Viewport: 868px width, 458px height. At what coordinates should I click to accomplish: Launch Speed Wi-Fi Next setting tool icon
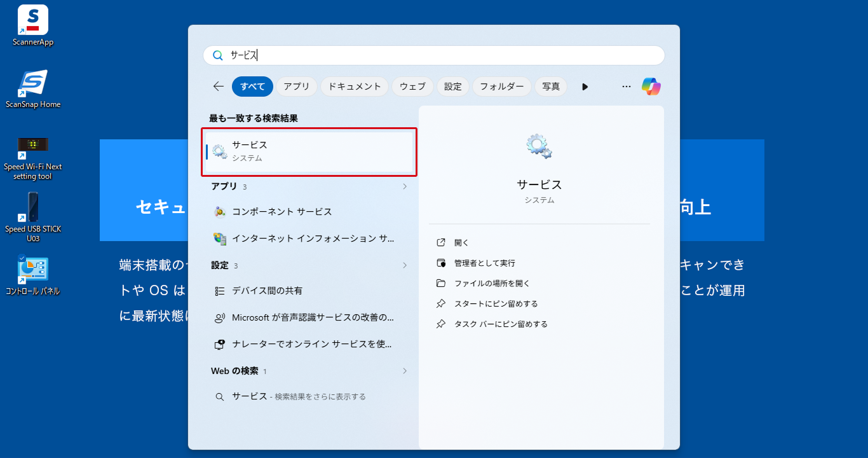point(33,158)
